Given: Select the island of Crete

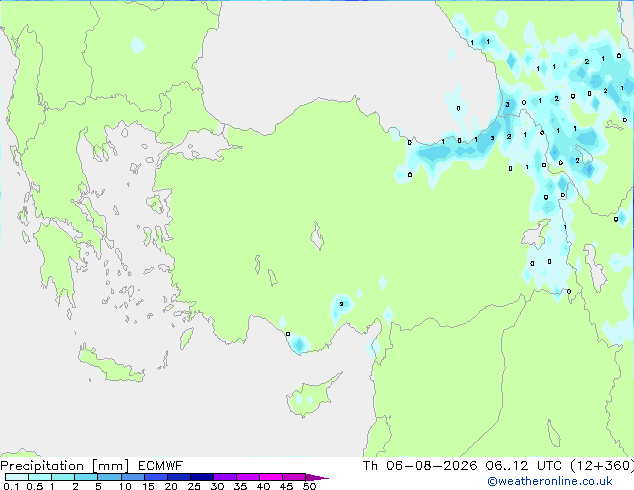Looking at the screenshot, I should [x=111, y=365].
